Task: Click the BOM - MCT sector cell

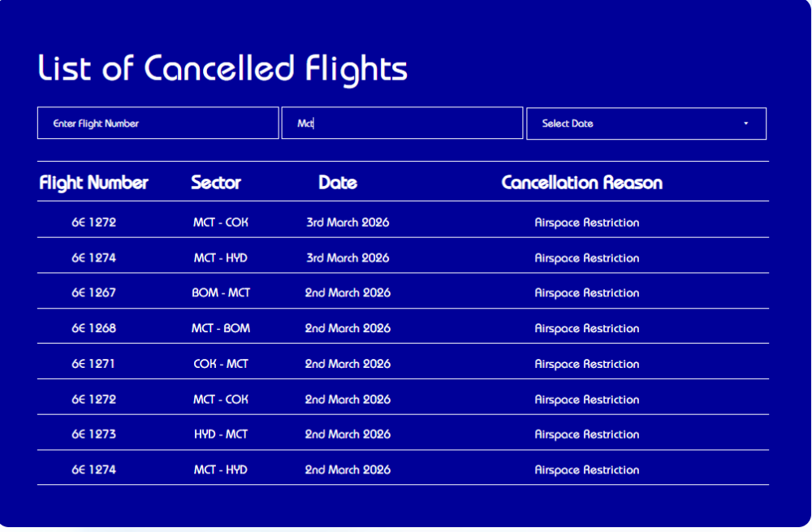Action: tap(221, 293)
